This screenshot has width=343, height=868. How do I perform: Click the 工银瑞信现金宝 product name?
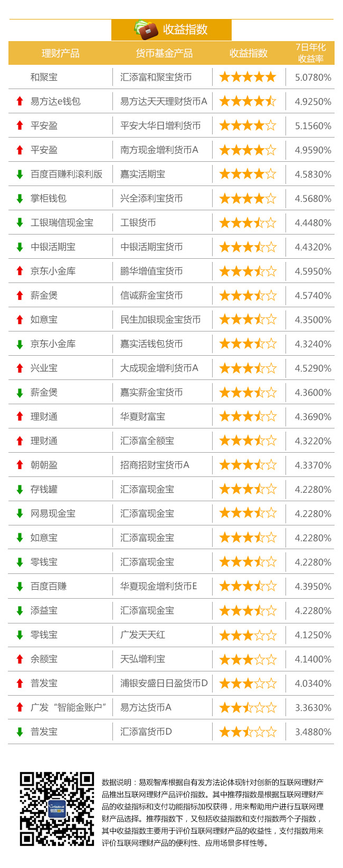pos(62,222)
